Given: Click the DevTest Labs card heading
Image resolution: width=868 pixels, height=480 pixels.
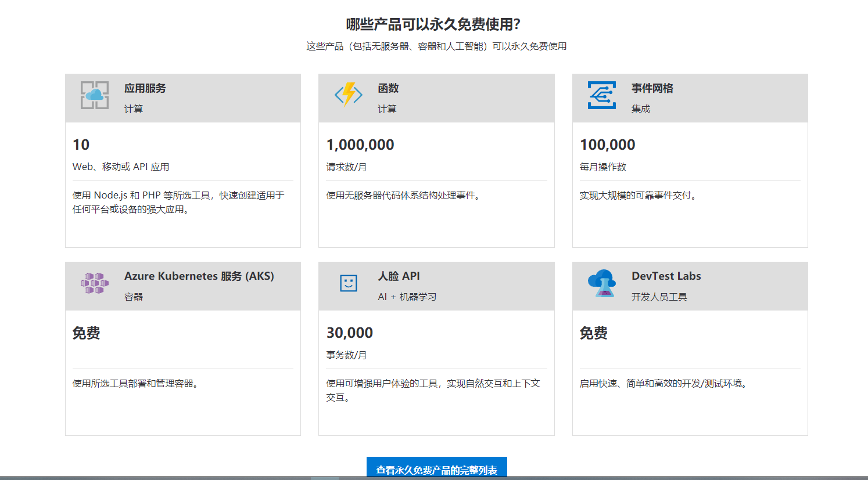Looking at the screenshot, I should click(666, 276).
